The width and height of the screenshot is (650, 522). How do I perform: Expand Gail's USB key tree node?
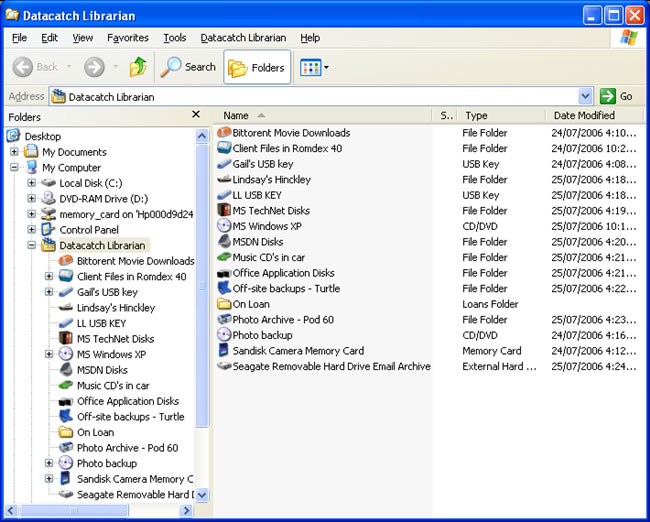49,292
